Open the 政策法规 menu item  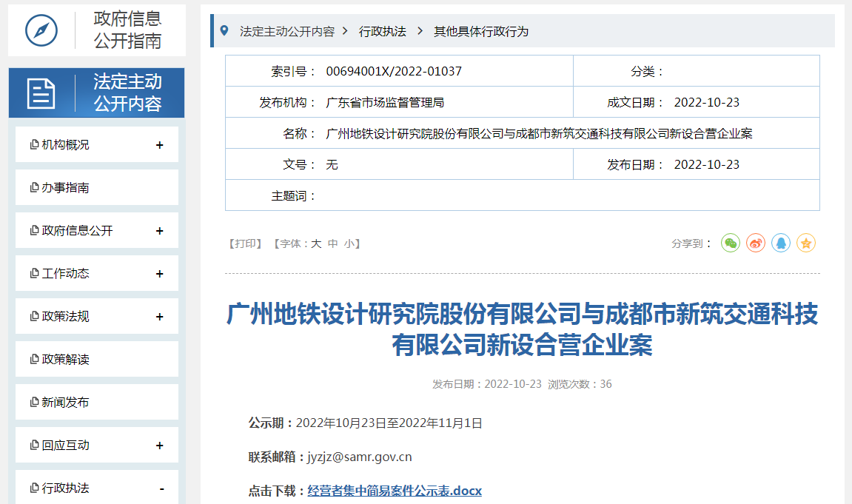coord(97,316)
